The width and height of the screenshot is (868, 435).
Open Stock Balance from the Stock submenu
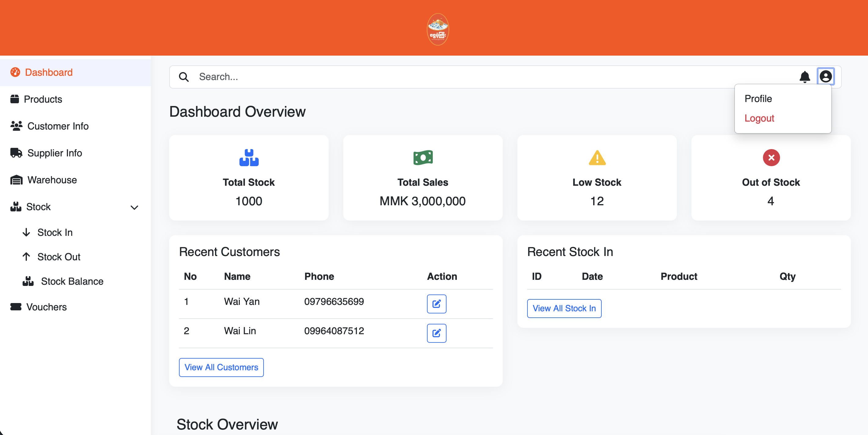click(72, 281)
